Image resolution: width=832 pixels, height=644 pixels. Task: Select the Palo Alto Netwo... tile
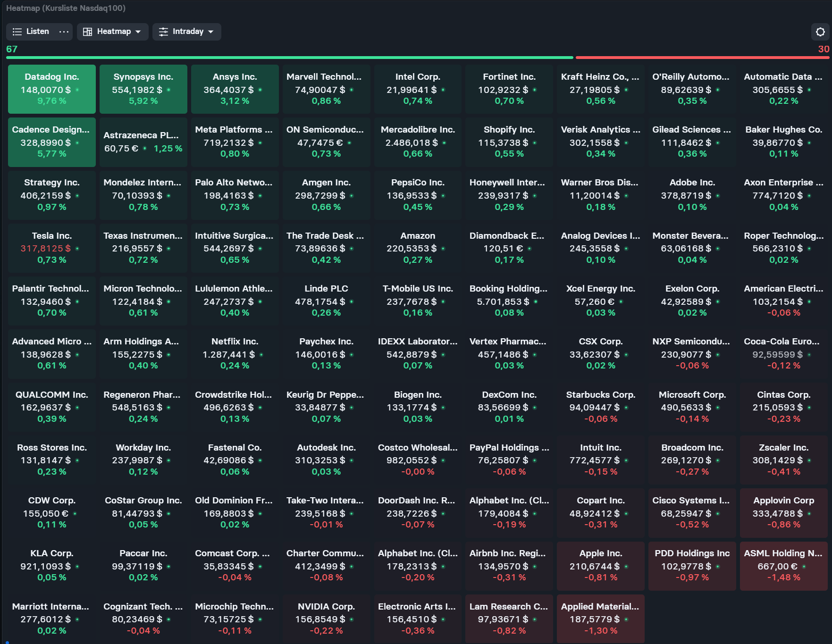click(235, 195)
